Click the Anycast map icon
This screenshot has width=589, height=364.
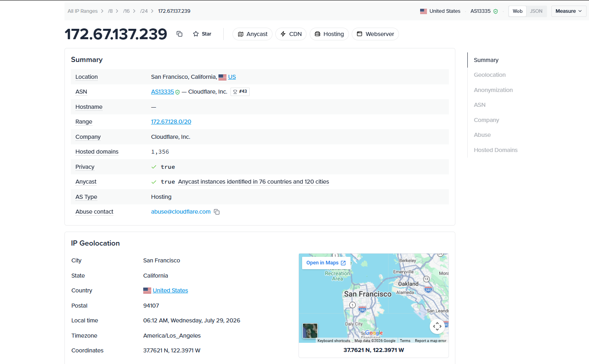(240, 34)
